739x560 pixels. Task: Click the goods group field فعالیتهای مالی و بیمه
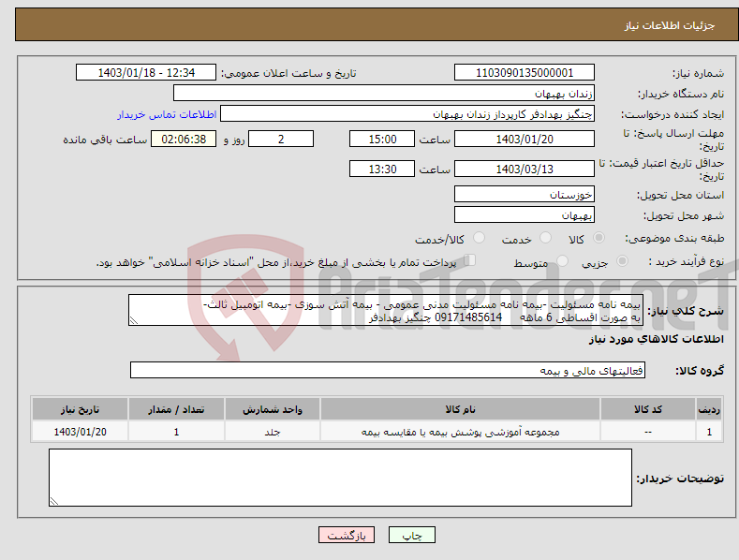click(388, 371)
